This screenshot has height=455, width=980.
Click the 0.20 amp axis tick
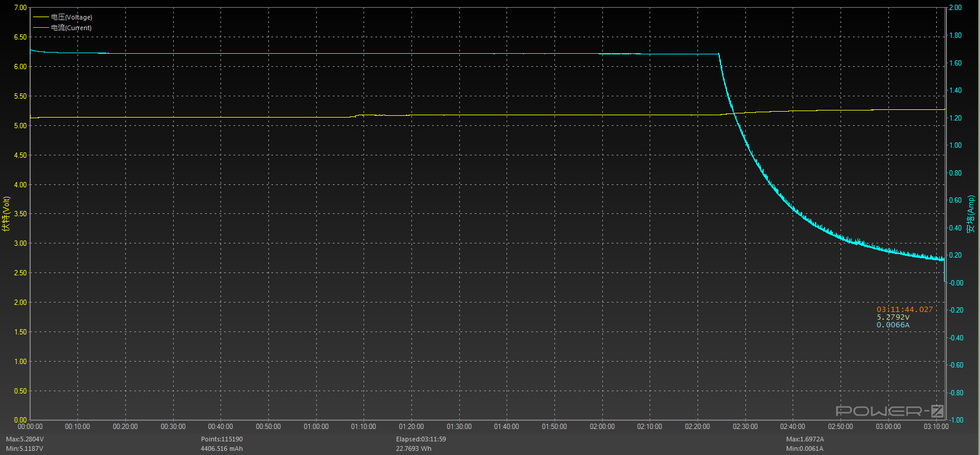(x=955, y=255)
